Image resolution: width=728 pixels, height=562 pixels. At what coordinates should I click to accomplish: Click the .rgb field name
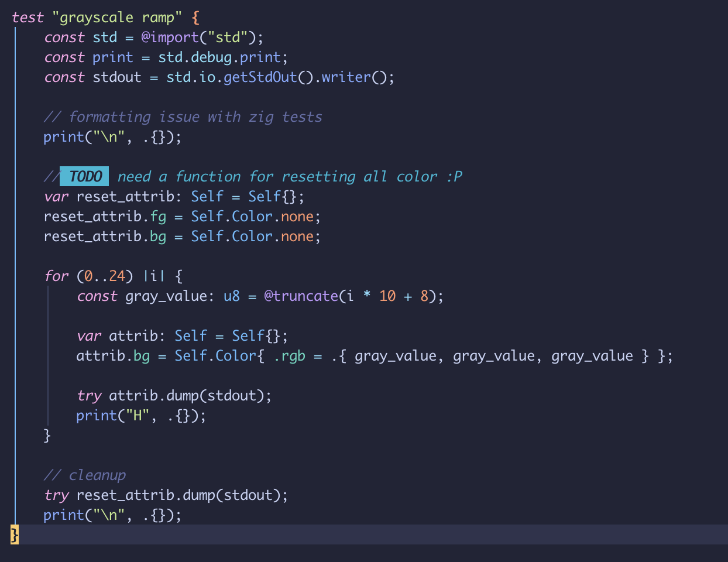point(290,356)
